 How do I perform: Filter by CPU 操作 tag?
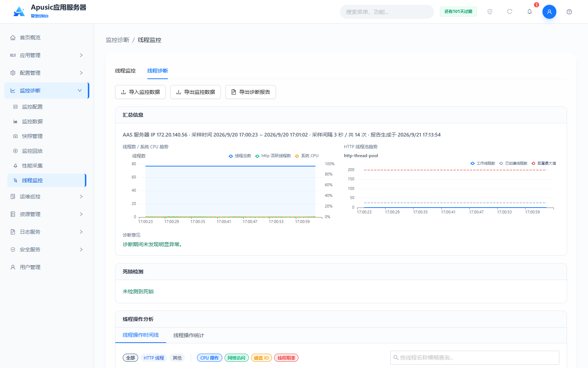209,358
